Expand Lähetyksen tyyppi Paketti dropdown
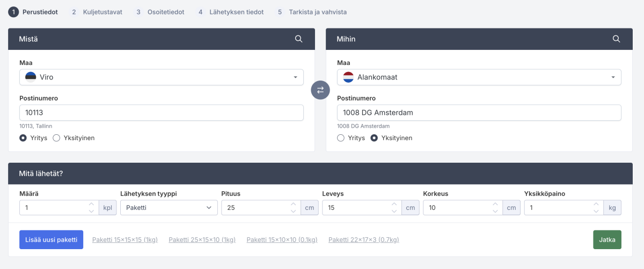This screenshot has height=269, width=644. tap(169, 208)
